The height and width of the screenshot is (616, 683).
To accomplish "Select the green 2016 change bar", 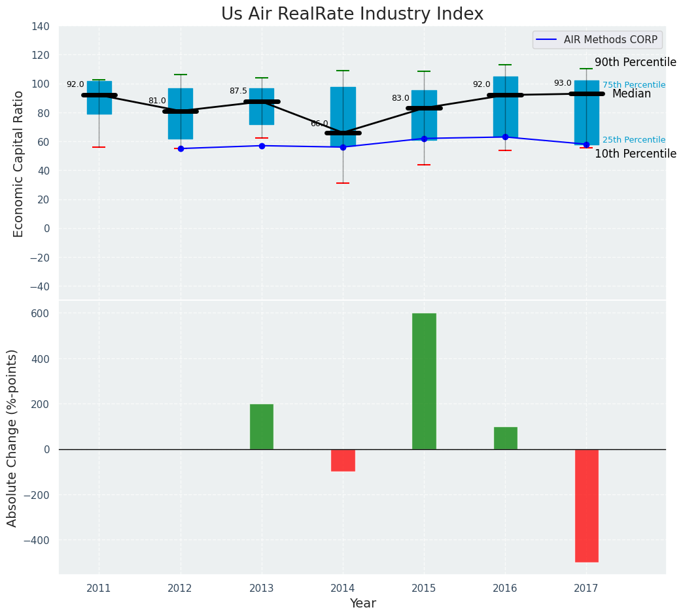I will [x=505, y=437].
